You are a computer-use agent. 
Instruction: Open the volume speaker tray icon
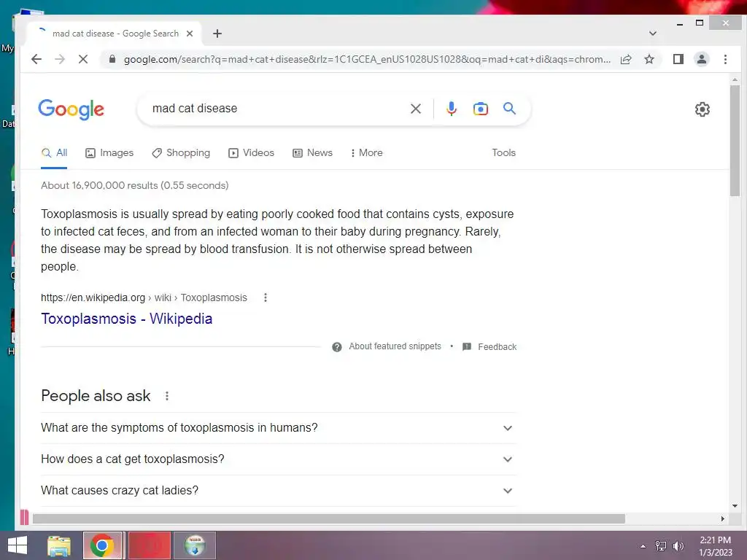pos(678,546)
